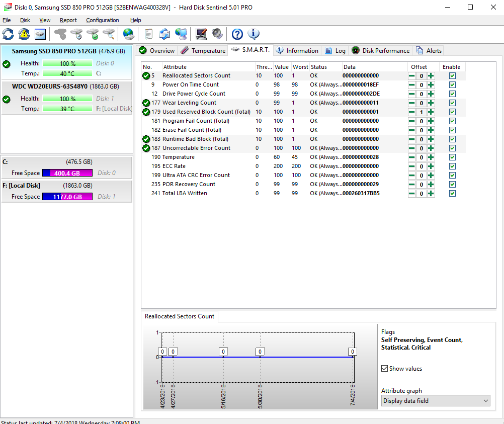Switch to the Disk Performance tab

click(x=381, y=51)
